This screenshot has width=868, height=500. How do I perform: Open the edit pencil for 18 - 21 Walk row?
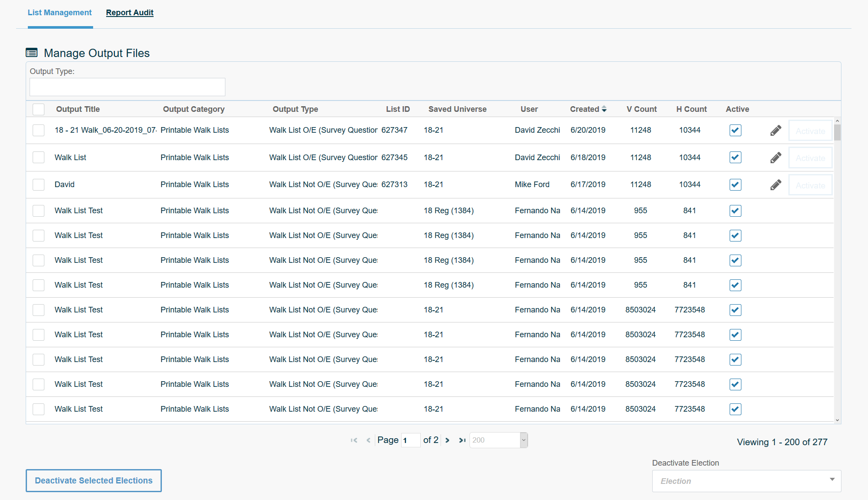point(775,130)
